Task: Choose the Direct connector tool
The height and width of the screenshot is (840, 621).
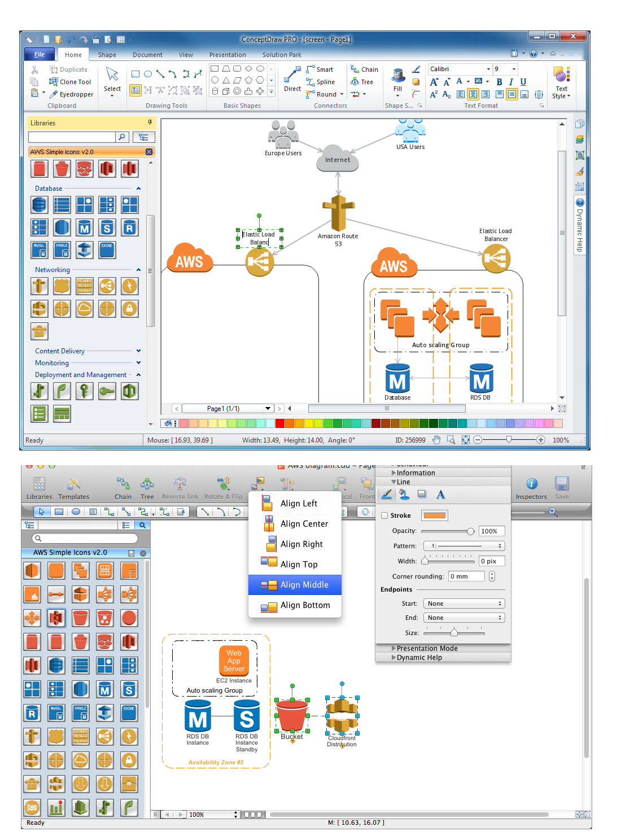Action: [x=292, y=80]
